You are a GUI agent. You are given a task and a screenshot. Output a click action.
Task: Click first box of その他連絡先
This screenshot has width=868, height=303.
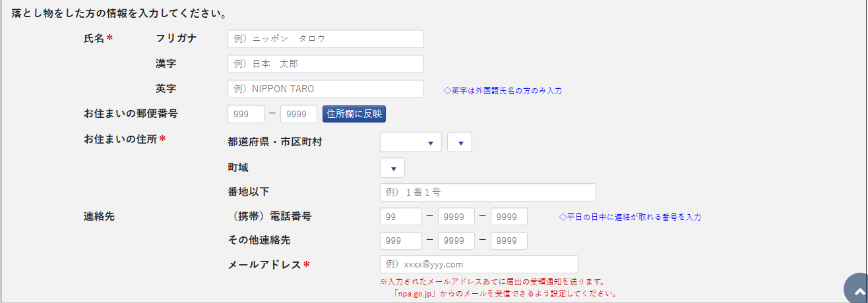pyautogui.click(x=400, y=240)
